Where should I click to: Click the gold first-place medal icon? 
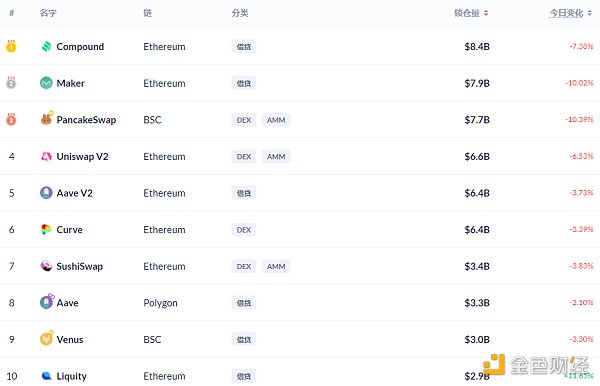[11, 46]
